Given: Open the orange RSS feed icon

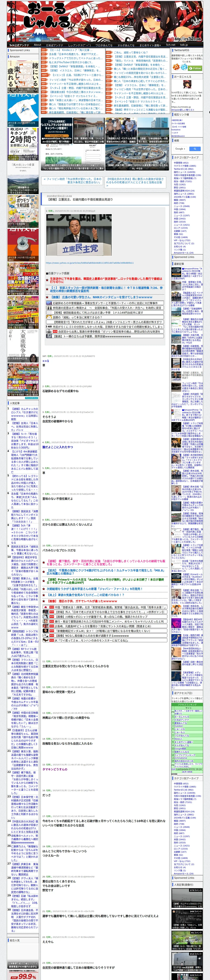Looking at the screenshot, I should 176,67.
